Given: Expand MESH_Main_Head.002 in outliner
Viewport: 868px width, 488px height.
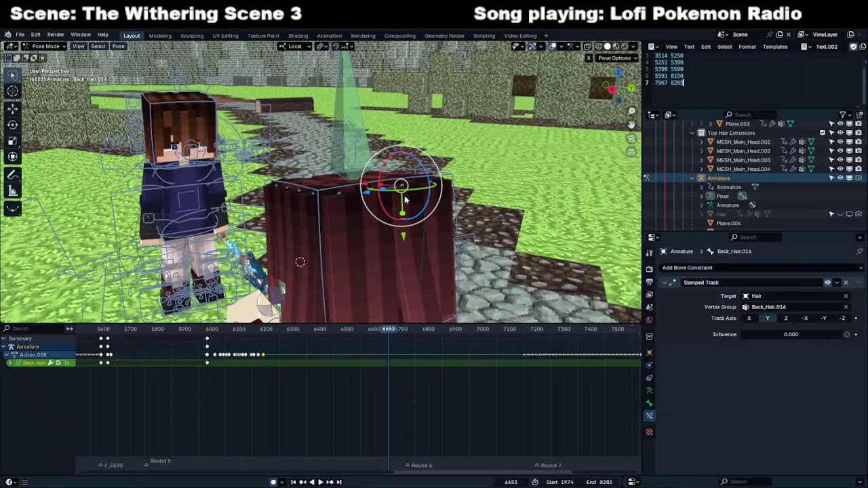Looking at the screenshot, I should (x=701, y=151).
